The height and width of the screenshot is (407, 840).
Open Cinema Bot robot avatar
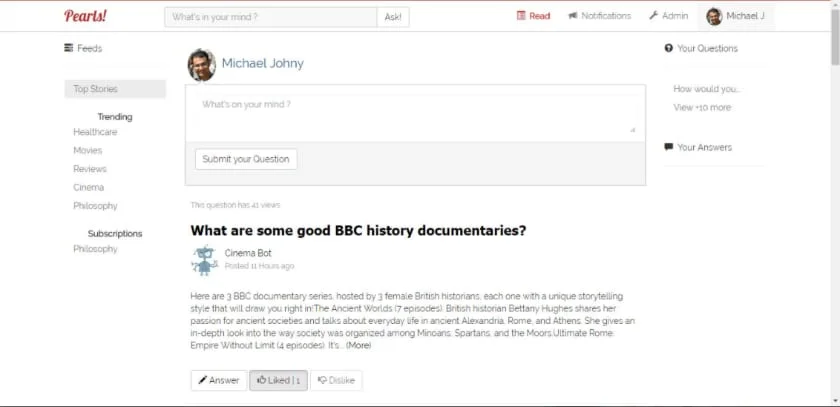[x=204, y=260]
